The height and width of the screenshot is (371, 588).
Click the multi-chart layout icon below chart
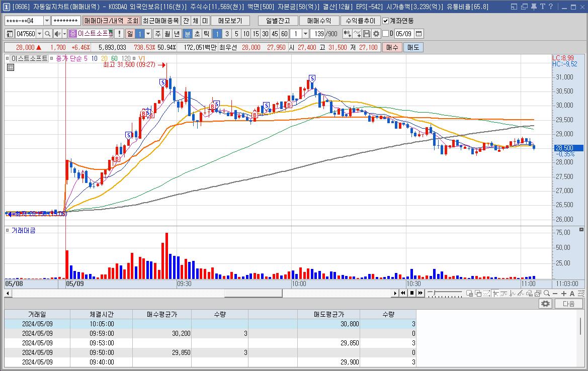point(469,294)
